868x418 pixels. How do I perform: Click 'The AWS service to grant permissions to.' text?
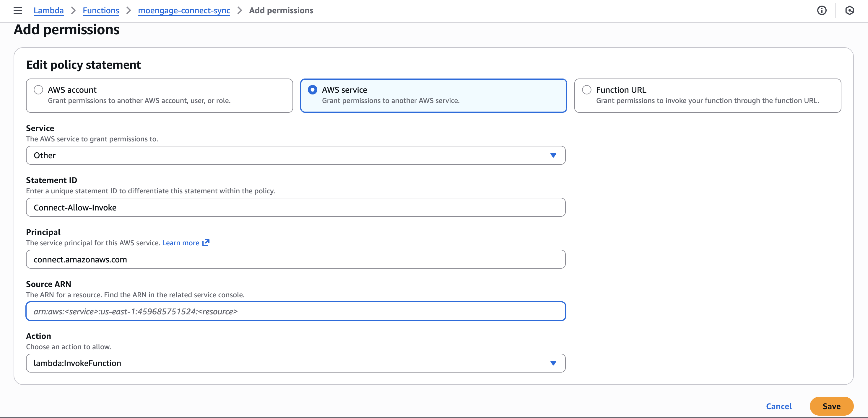click(x=92, y=139)
